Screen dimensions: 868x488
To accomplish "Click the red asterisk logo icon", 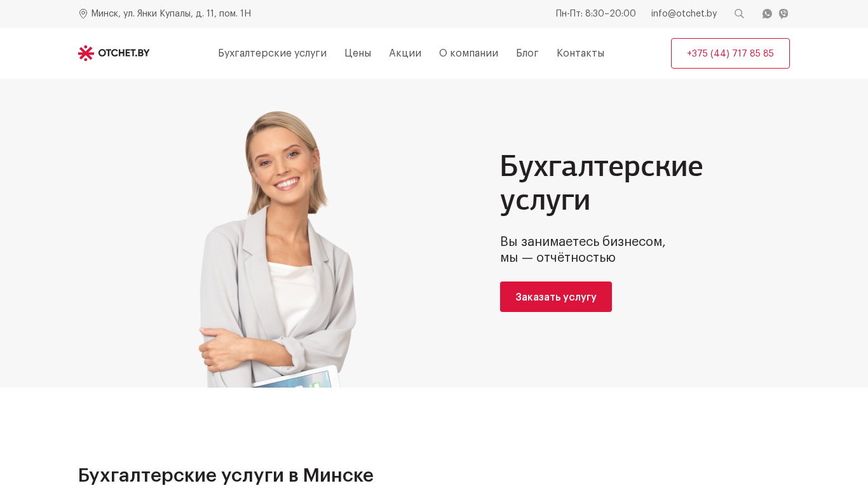I will [x=86, y=53].
